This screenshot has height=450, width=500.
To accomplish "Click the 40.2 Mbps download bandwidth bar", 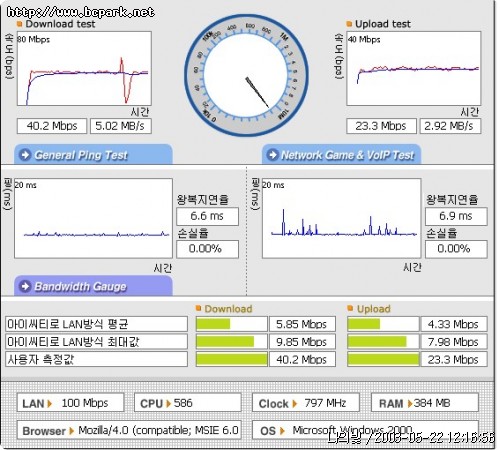I will point(232,359).
